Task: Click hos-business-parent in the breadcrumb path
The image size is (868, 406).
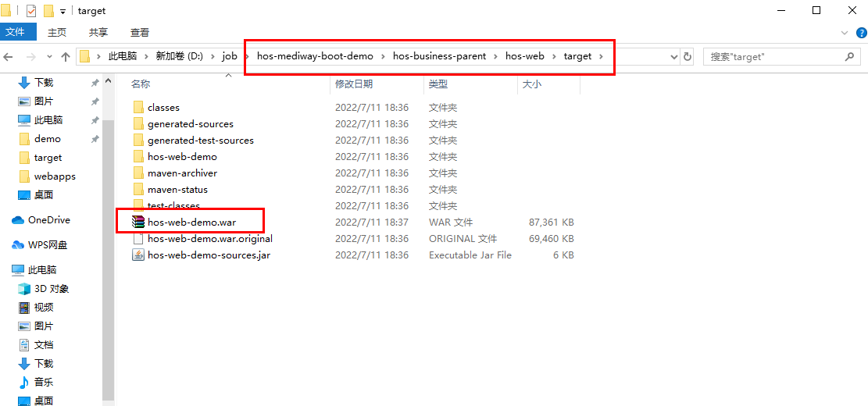Action: click(x=439, y=56)
